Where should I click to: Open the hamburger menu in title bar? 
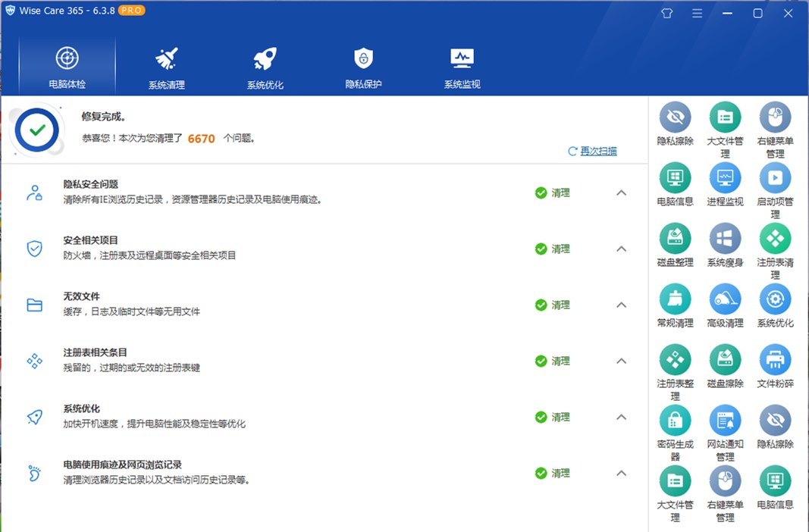697,14
